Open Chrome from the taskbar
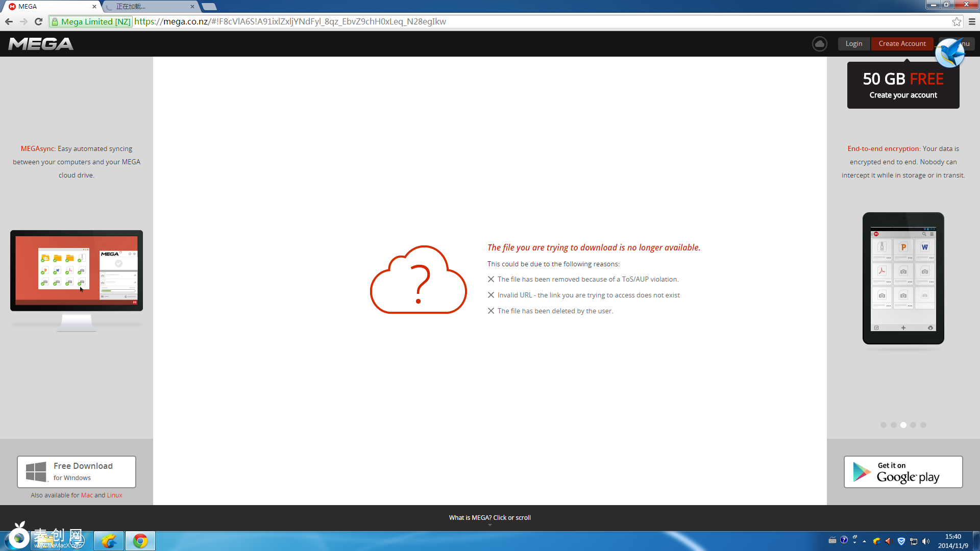Screen dimensions: 980x551 (140, 541)
